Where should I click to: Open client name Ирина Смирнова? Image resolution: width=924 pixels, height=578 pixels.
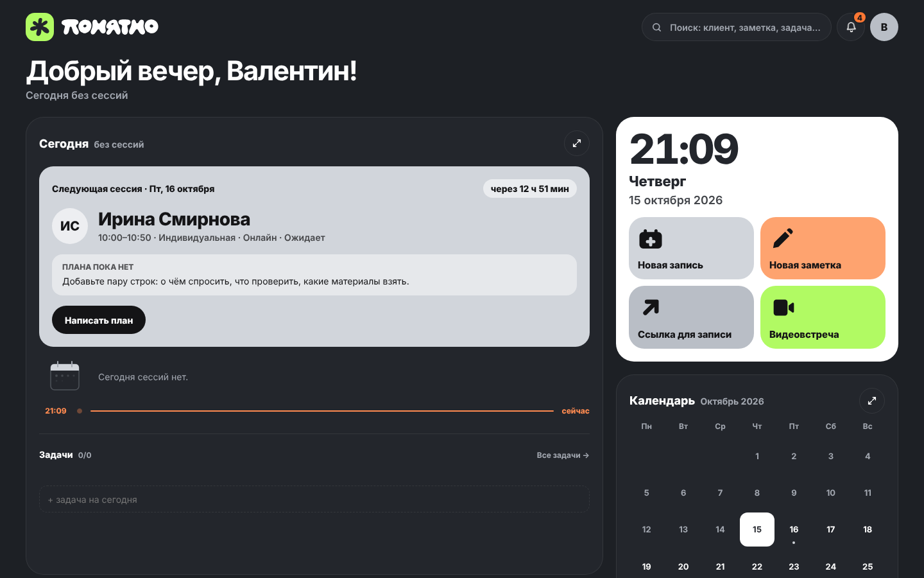coord(174,219)
